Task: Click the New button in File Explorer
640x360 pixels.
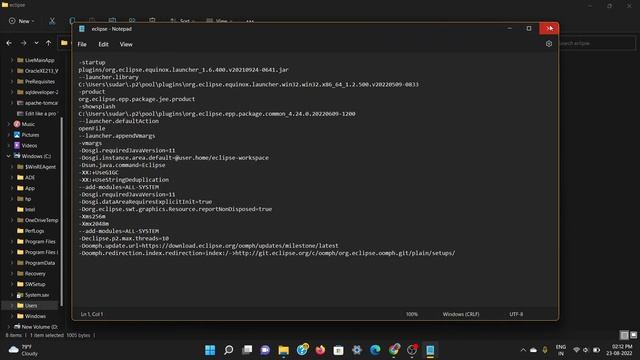Action: pos(22,21)
